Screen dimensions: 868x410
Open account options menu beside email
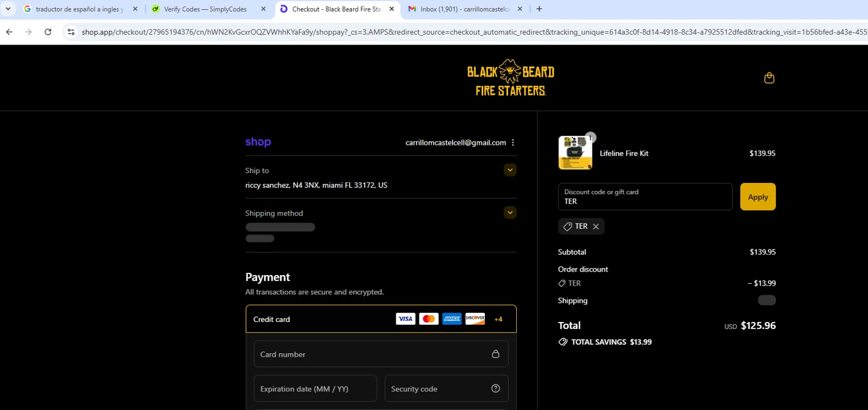pyautogui.click(x=513, y=142)
